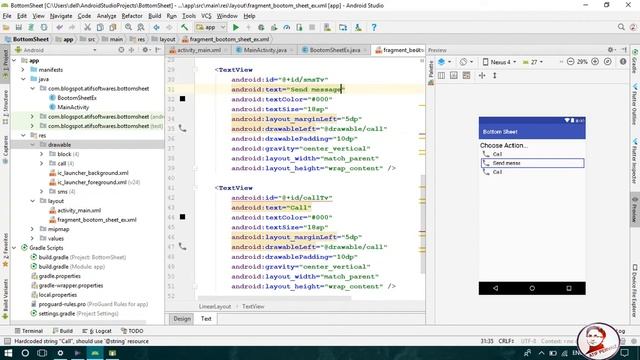Open the Palette side panel
This screenshot has height=360, width=640.
(431, 73)
